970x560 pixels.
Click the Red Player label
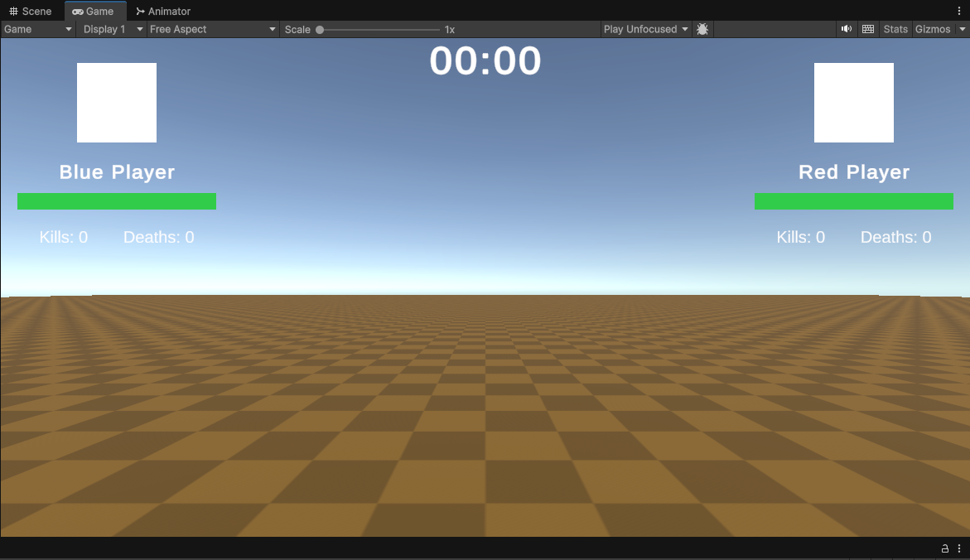tap(854, 172)
